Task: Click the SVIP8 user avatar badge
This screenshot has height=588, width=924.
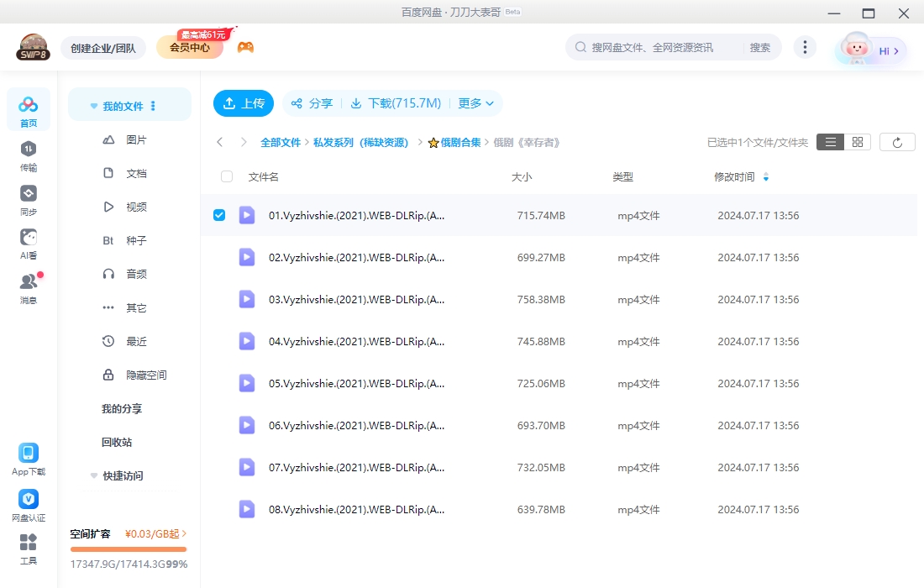Action: tap(33, 47)
